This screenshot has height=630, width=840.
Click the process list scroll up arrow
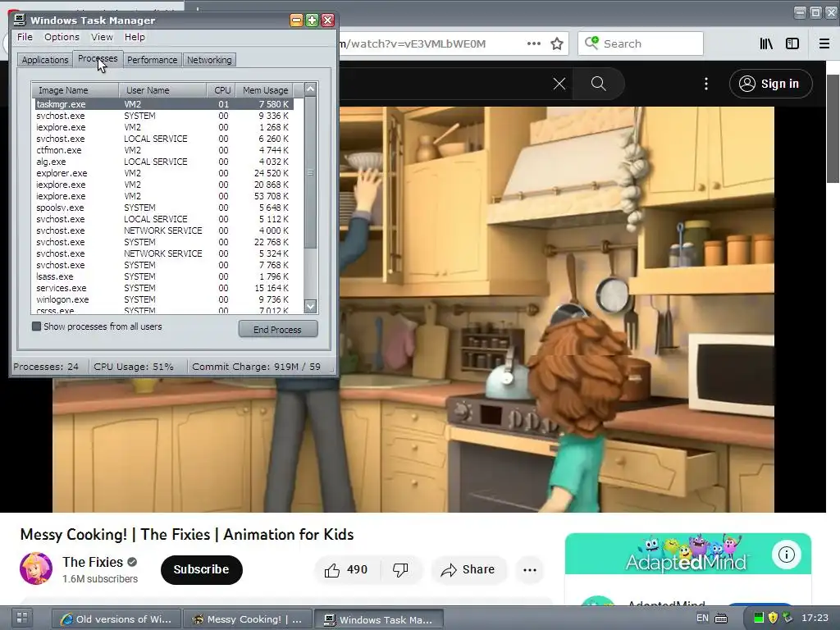310,89
